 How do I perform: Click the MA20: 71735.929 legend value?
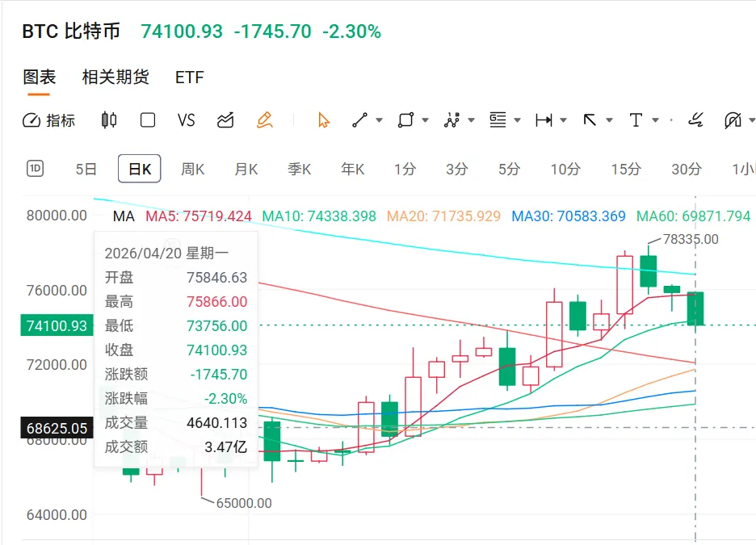[443, 216]
